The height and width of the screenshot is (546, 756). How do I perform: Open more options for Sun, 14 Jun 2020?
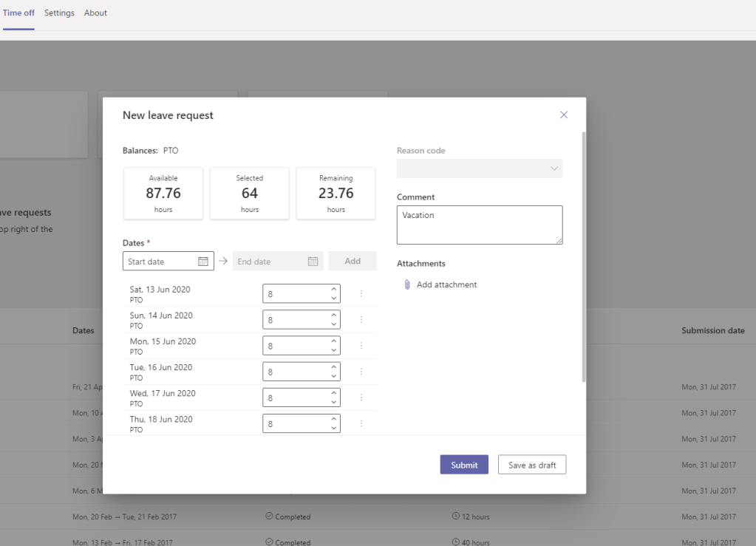(x=361, y=320)
